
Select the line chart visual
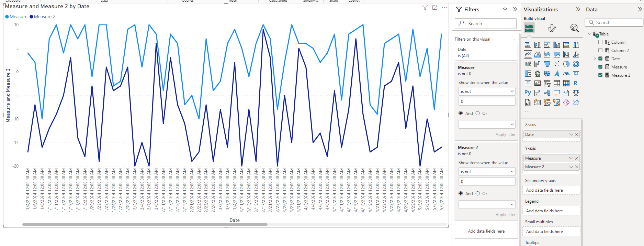[x=528, y=54]
